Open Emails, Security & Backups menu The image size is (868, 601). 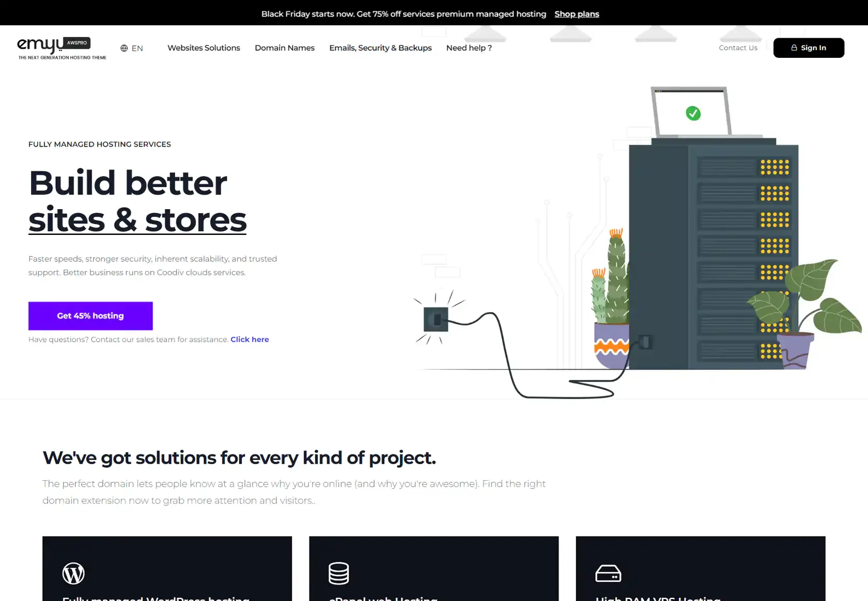(380, 48)
